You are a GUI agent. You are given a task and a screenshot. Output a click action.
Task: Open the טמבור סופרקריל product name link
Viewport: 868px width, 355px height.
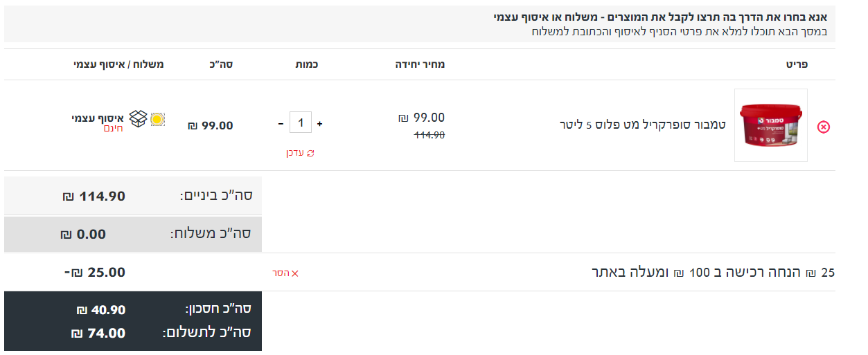click(x=642, y=125)
